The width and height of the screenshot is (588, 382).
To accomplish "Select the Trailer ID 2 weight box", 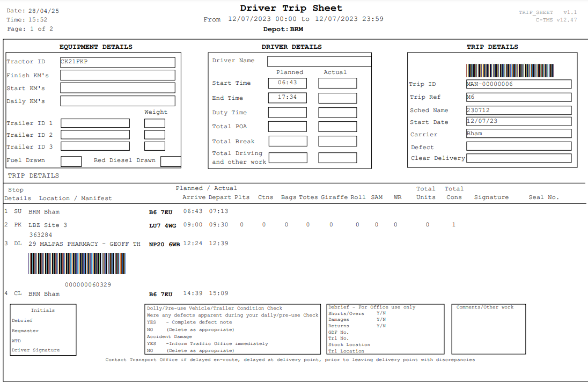I will tap(155, 135).
